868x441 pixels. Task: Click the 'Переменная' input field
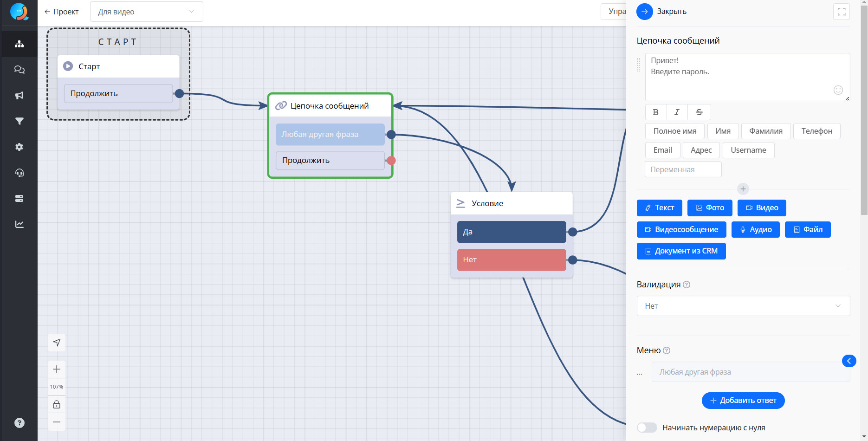(683, 169)
